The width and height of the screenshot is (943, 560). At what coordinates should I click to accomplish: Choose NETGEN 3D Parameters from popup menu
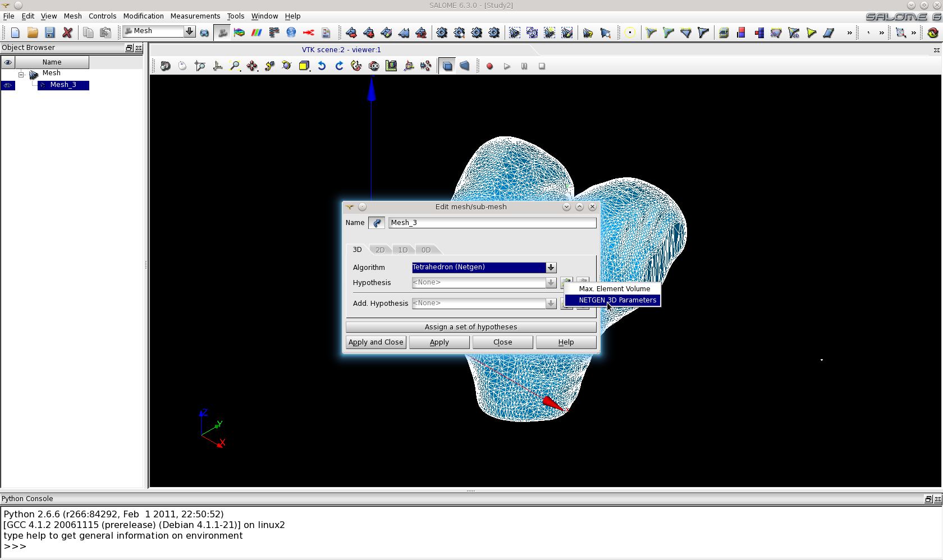coord(613,300)
